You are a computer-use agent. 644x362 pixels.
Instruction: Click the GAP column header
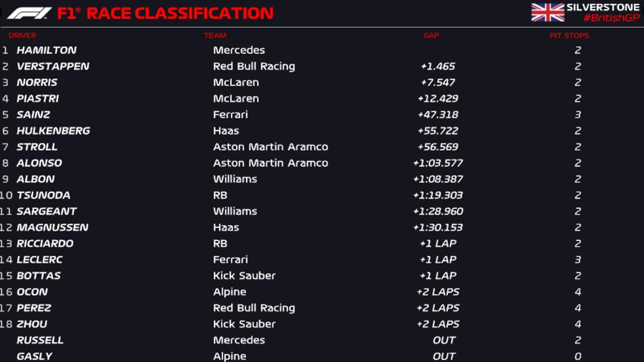point(431,36)
